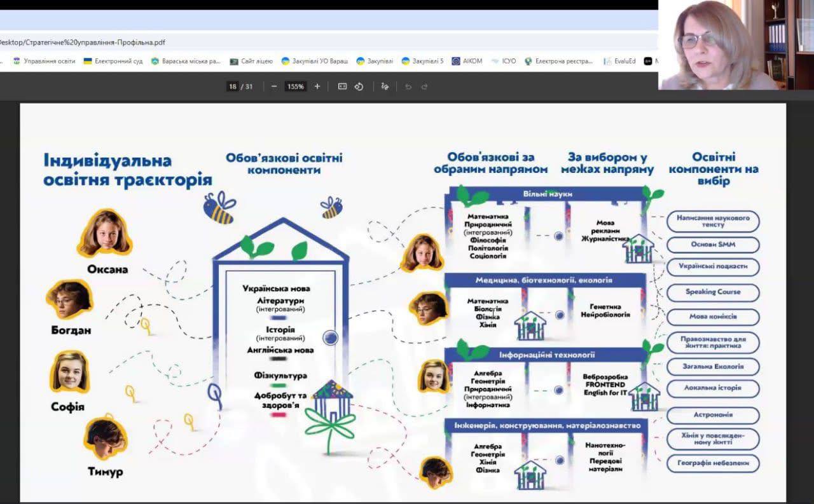This screenshot has height=504, width=814.
Task: Click the redo arrow in PDF toolbar
Action: [x=424, y=86]
